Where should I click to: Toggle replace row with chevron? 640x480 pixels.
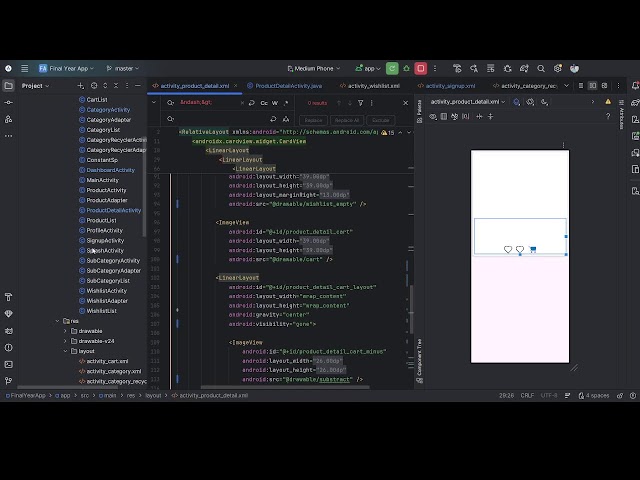pos(154,102)
